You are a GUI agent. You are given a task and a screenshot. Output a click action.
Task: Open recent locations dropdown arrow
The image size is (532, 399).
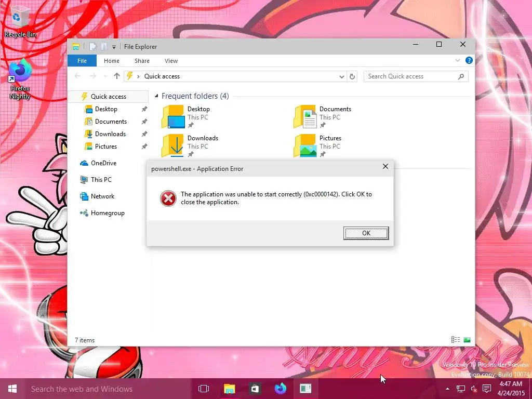click(x=105, y=76)
